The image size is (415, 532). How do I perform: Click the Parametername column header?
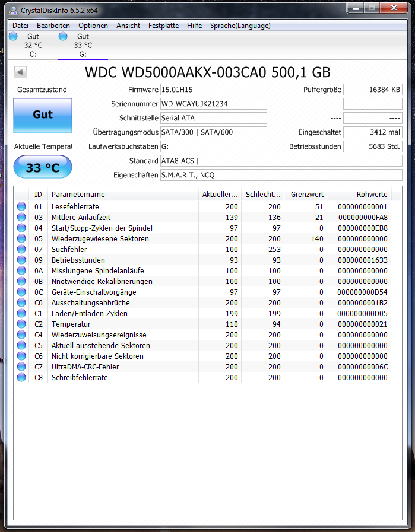(123, 195)
